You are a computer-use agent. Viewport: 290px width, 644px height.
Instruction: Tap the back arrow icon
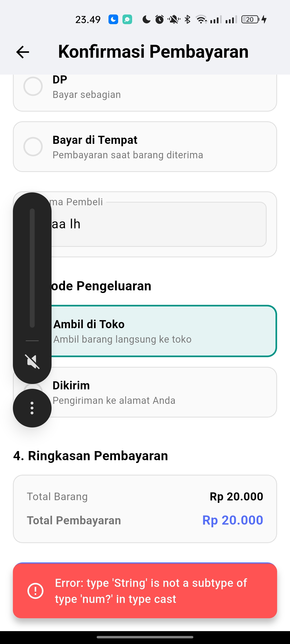click(x=23, y=52)
